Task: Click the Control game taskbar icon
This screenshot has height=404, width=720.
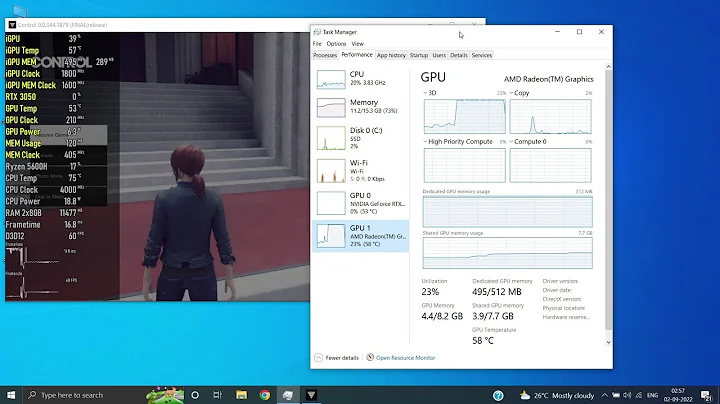Action: (311, 395)
